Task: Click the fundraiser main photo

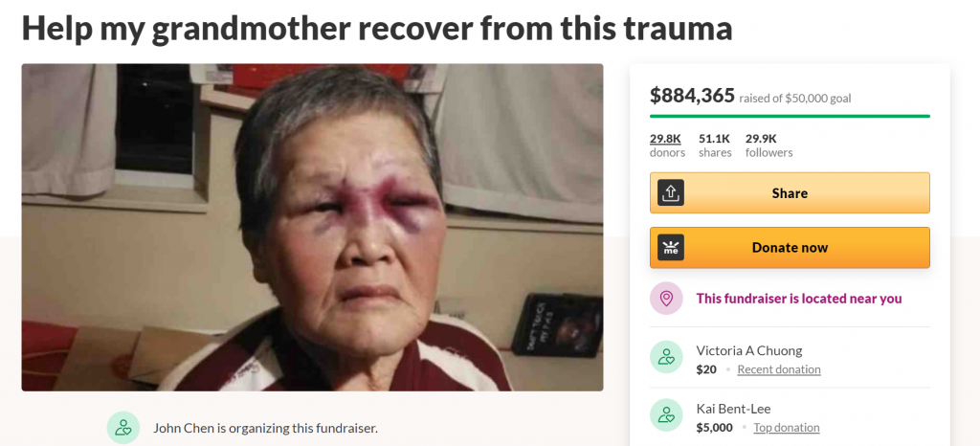Action: point(313,228)
